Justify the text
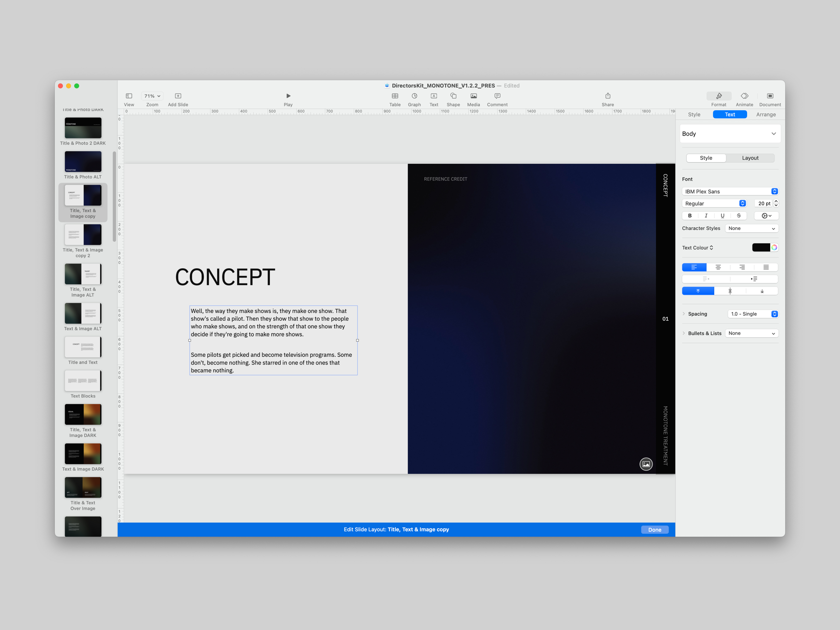Viewport: 840px width, 630px height. (x=766, y=267)
